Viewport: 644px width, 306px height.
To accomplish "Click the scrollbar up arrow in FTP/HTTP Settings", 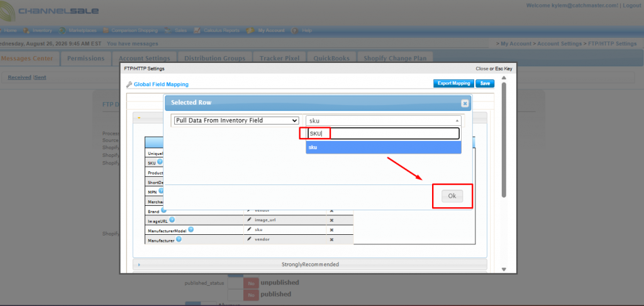I will (x=504, y=78).
